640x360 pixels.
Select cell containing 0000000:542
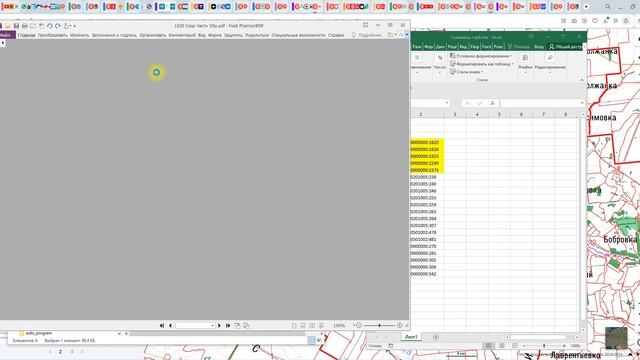click(x=427, y=274)
